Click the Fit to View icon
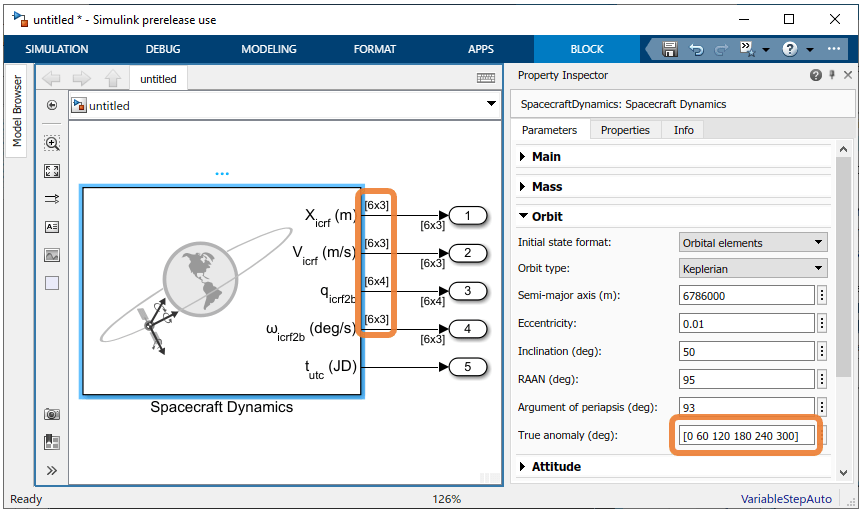863x513 pixels. (52, 171)
